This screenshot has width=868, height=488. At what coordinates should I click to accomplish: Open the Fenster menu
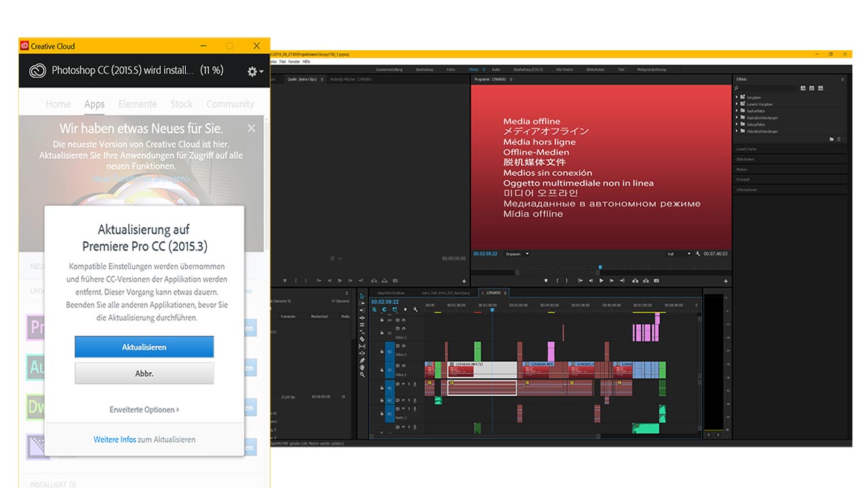tap(294, 62)
